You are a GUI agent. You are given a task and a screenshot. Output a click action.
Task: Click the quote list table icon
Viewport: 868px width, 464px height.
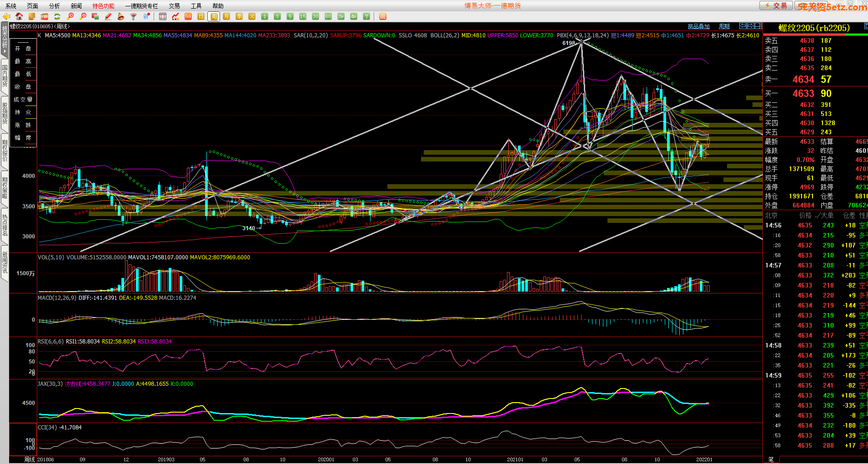click(163, 16)
